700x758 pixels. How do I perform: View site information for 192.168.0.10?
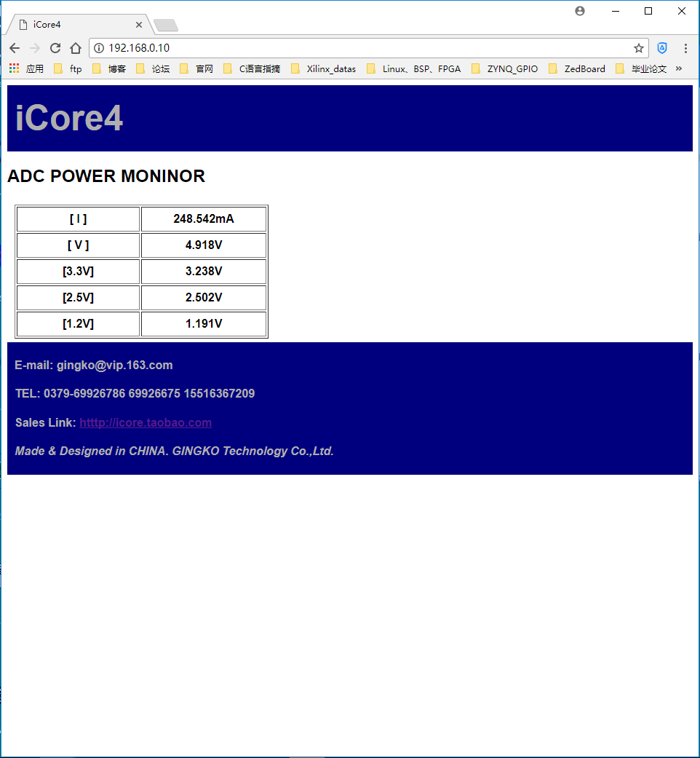click(100, 48)
